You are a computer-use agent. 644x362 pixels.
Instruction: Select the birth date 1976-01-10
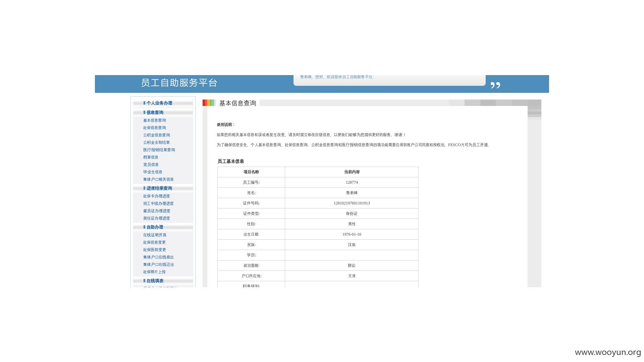[x=352, y=234]
